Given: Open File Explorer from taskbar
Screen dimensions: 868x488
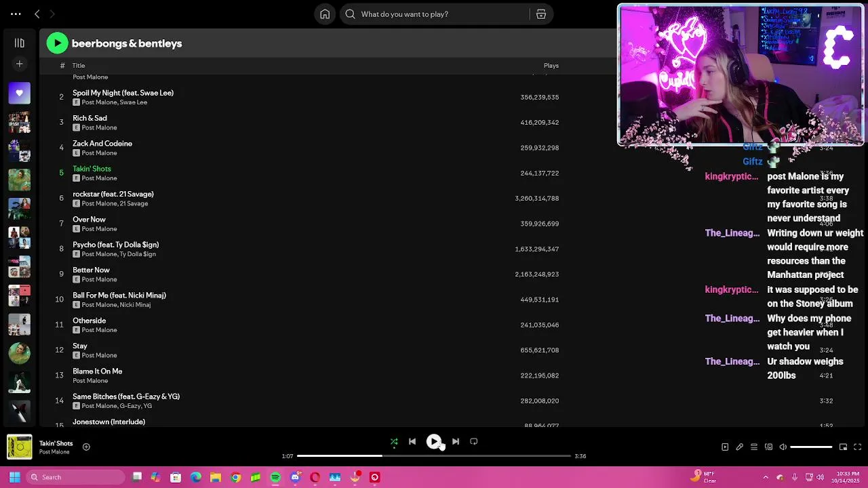Looking at the screenshot, I should point(216,477).
